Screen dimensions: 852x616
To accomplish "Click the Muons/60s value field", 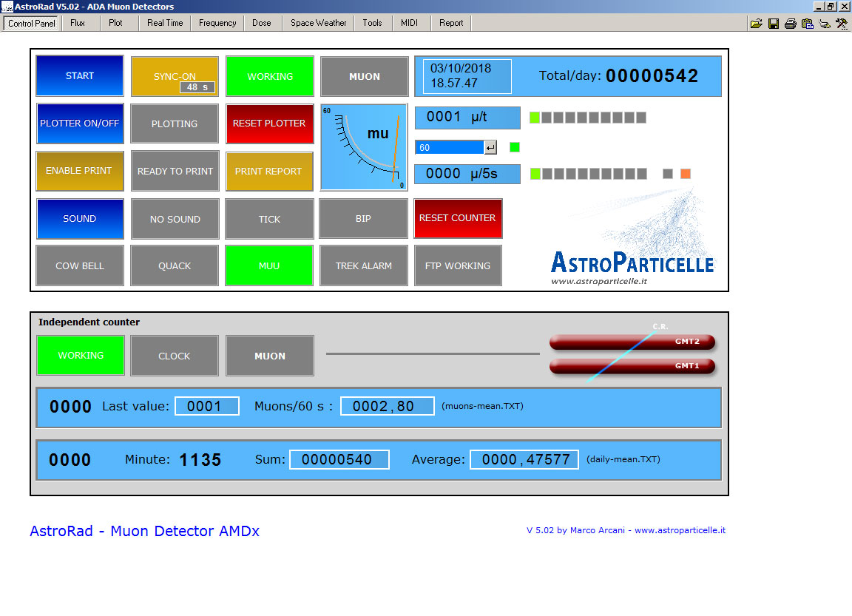I will [387, 405].
